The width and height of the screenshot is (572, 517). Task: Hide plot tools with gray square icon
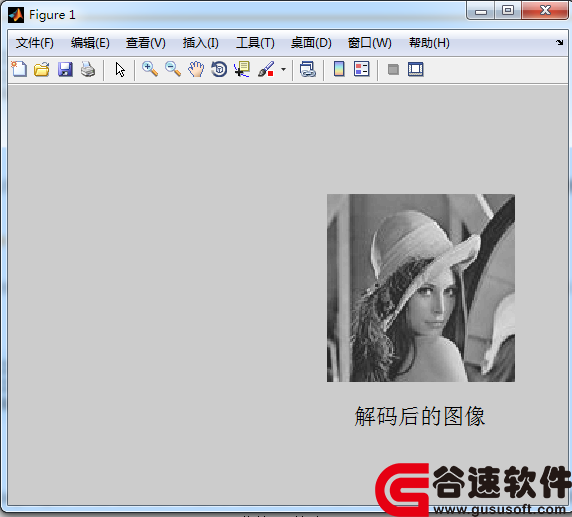pyautogui.click(x=393, y=69)
